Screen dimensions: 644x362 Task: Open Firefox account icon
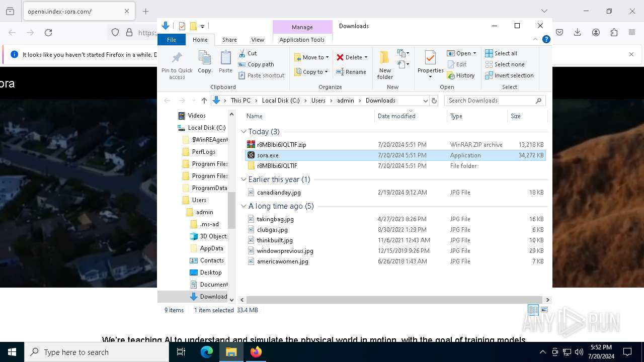pyautogui.click(x=596, y=32)
